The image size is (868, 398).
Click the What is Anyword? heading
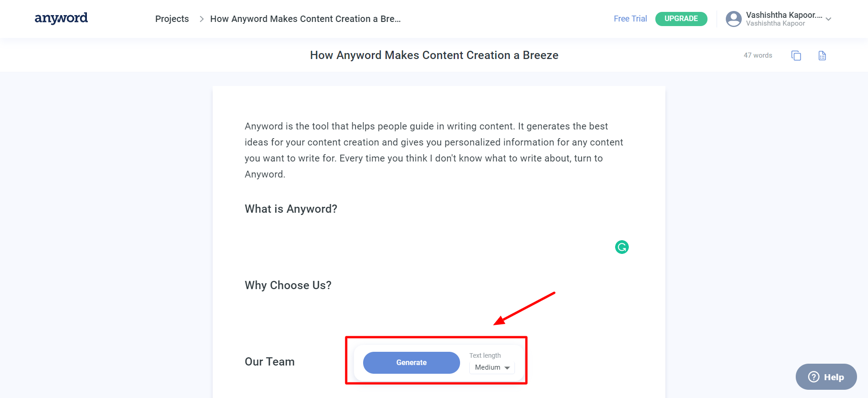point(291,209)
